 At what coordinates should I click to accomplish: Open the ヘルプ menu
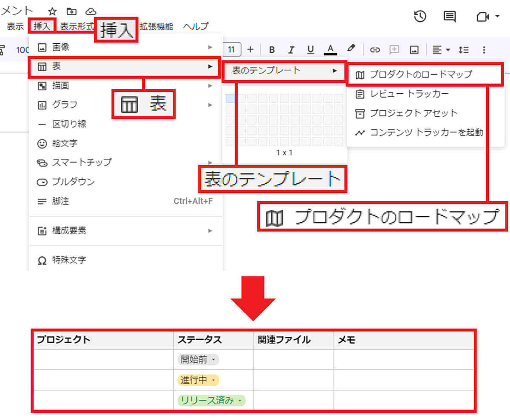(196, 26)
